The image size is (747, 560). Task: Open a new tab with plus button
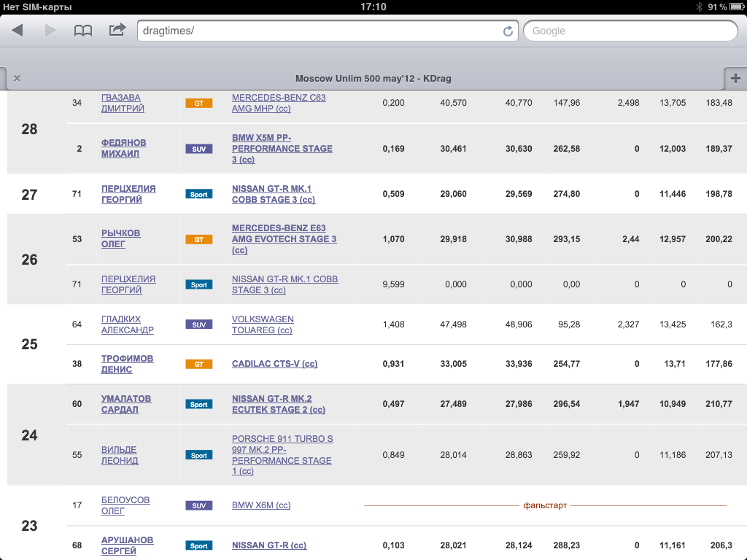click(735, 78)
